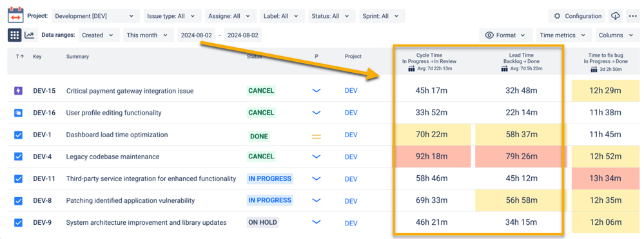The image size is (644, 239).
Task: Click the 79h 26m lead time cell
Action: point(521,157)
